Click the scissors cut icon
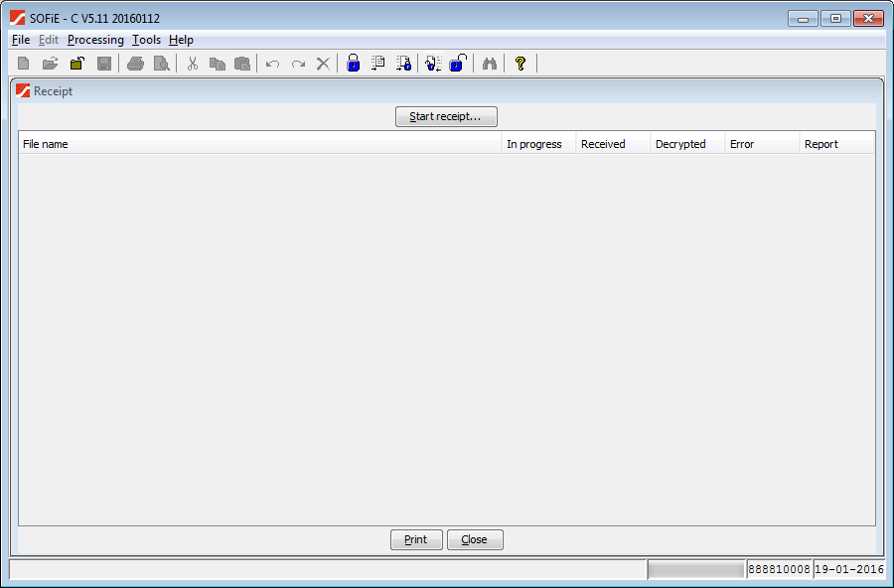This screenshot has width=894, height=588. 193,64
